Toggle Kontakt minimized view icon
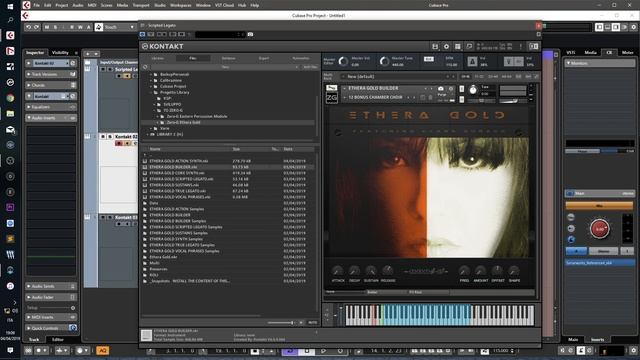This screenshot has width=640, height=360. pos(469,47)
